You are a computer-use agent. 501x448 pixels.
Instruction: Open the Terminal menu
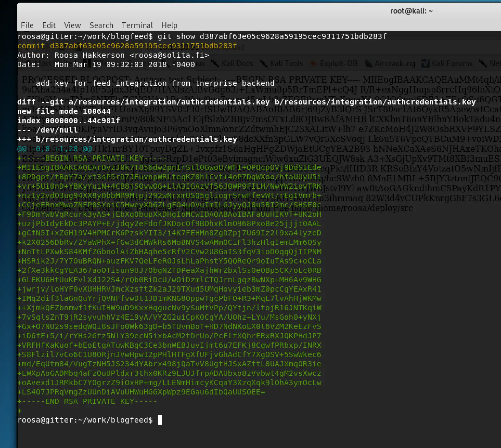point(137,25)
